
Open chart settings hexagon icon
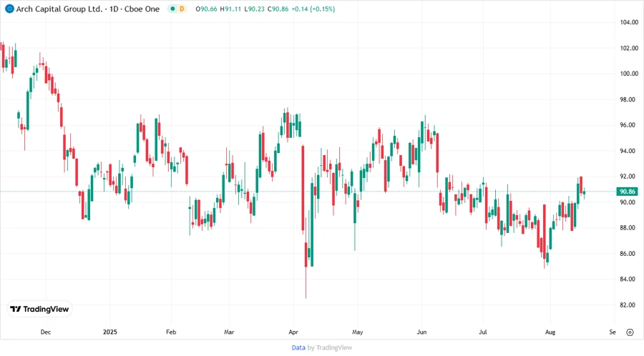(630, 332)
